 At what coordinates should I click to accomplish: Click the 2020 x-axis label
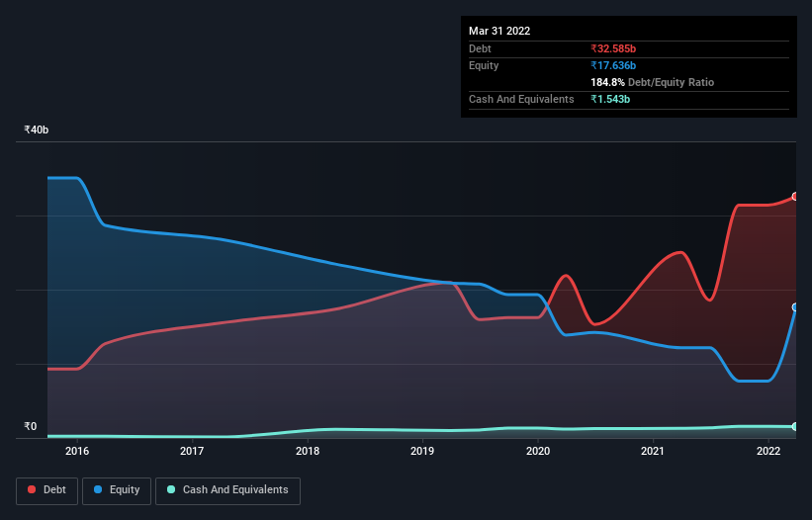[x=538, y=451]
